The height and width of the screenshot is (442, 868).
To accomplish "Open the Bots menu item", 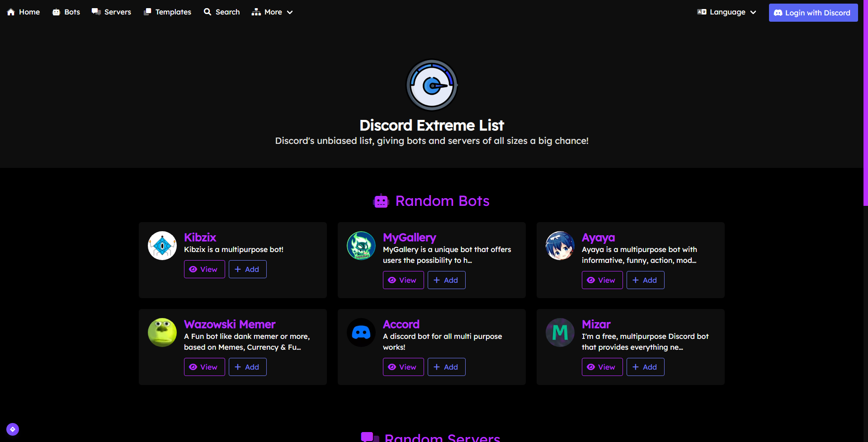I will (x=66, y=12).
